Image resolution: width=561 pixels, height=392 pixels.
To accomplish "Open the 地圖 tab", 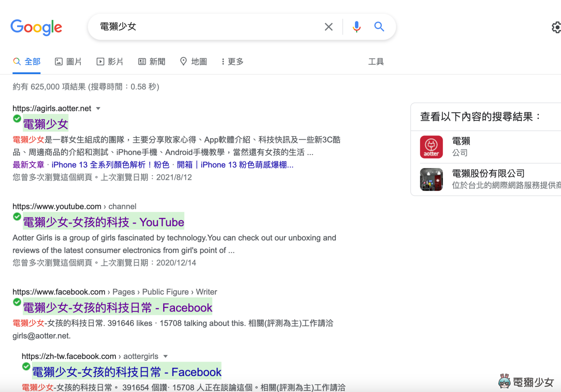I will coord(194,62).
